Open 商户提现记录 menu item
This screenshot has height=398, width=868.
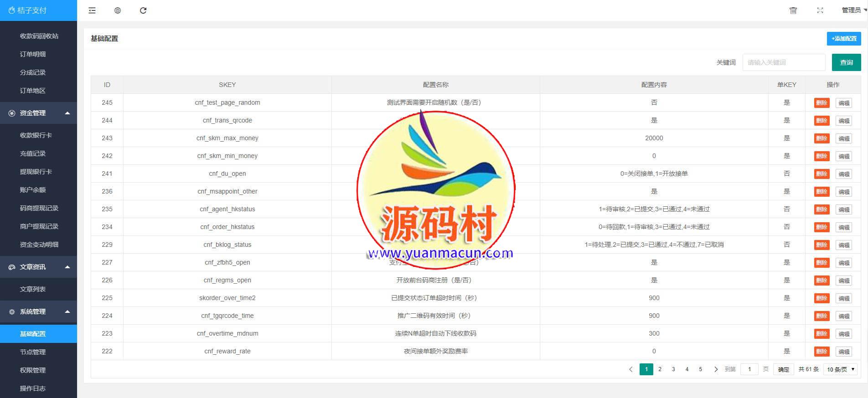click(x=39, y=226)
